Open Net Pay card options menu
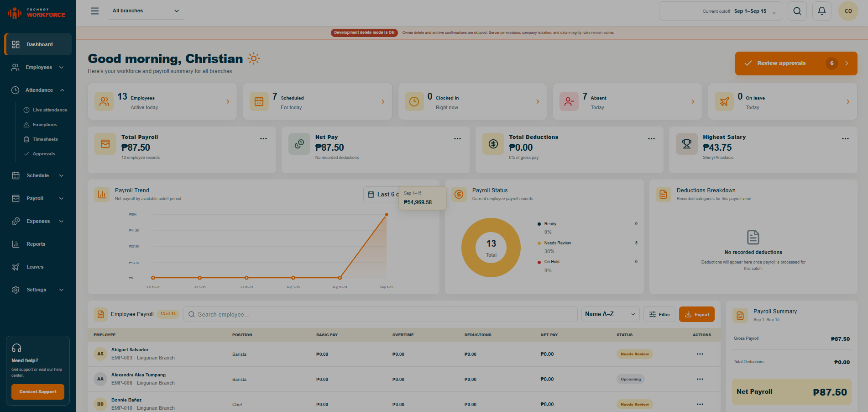868x412 pixels. [457, 138]
